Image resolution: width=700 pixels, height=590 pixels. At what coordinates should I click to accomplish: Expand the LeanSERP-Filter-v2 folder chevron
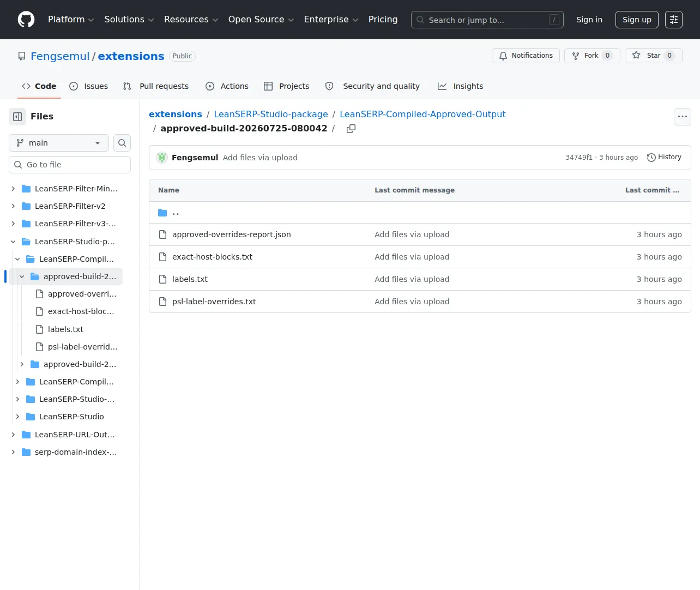pos(13,206)
